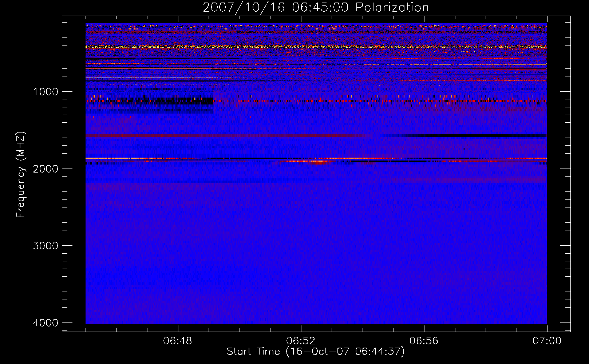The image size is (589, 364).
Task: Click the 4000 frequency tick label
Action: pos(46,323)
